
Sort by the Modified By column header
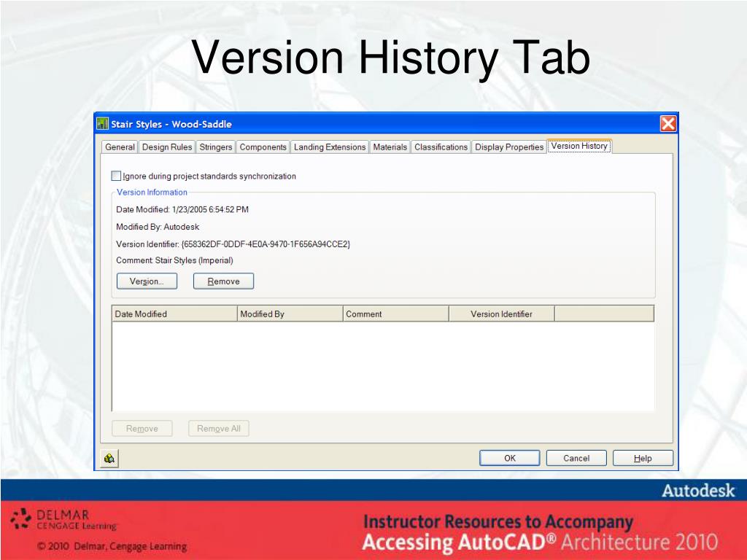point(290,314)
